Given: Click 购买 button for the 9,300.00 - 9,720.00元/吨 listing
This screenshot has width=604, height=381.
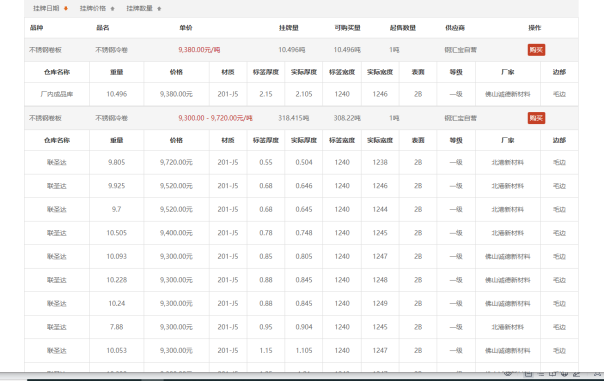Looking at the screenshot, I should (536, 118).
